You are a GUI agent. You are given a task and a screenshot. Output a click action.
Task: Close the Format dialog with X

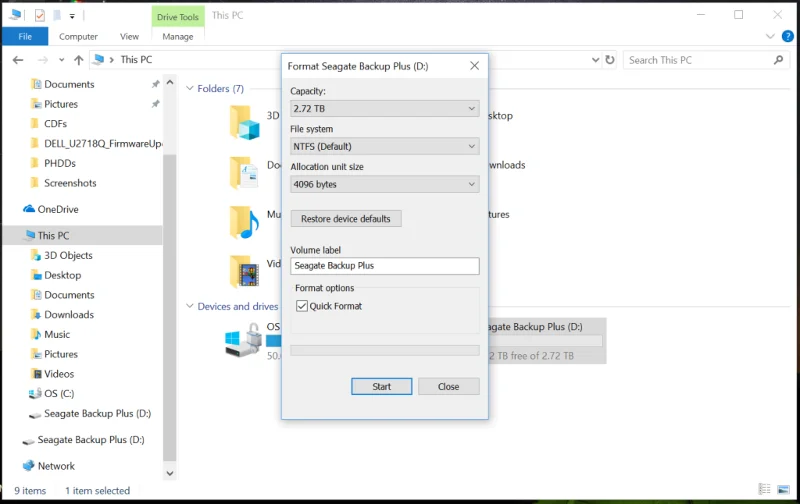coord(474,66)
